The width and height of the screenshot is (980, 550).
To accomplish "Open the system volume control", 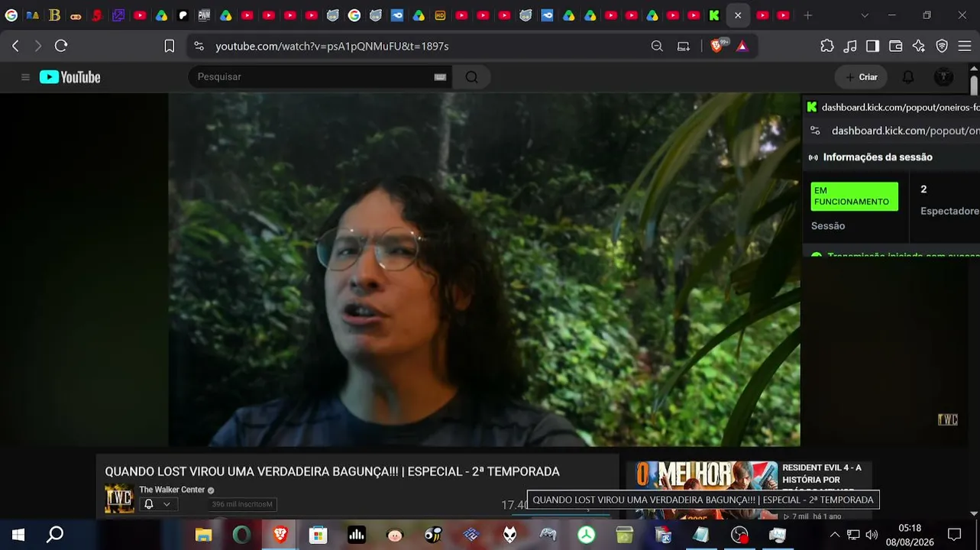I will [872, 535].
